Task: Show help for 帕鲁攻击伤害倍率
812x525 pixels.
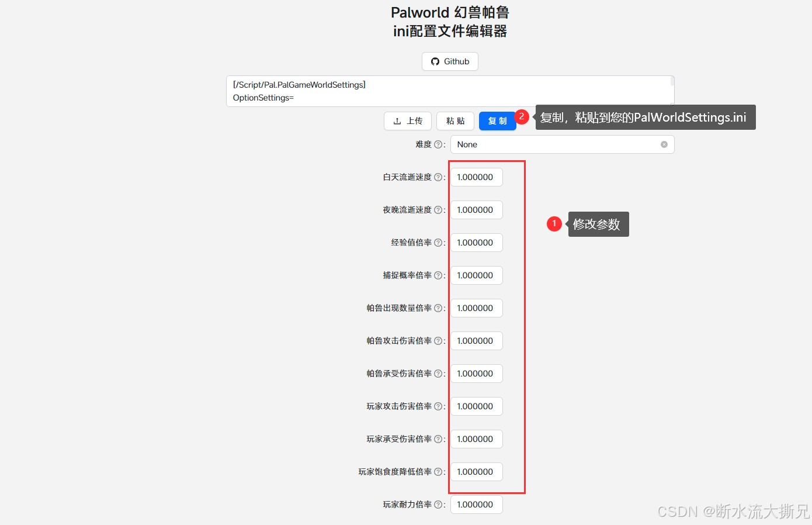Action: [438, 341]
